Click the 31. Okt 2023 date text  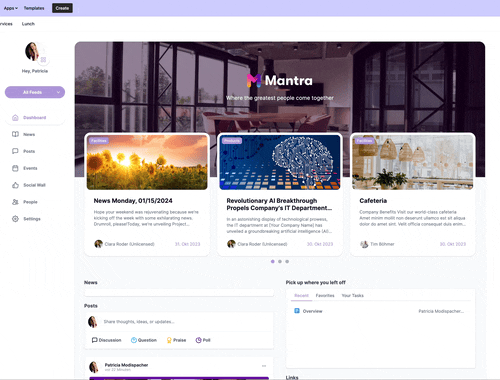tap(187, 244)
